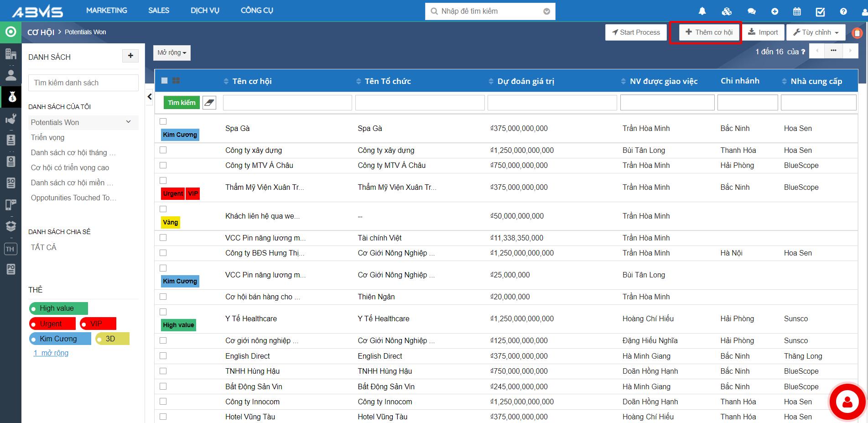Expand the Potentials Won list chevron
Image resolution: width=868 pixels, height=423 pixels.
(128, 122)
